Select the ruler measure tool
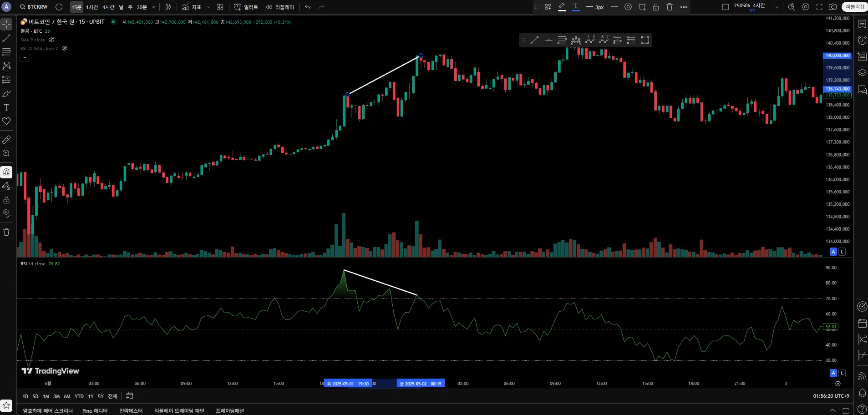 click(x=6, y=140)
